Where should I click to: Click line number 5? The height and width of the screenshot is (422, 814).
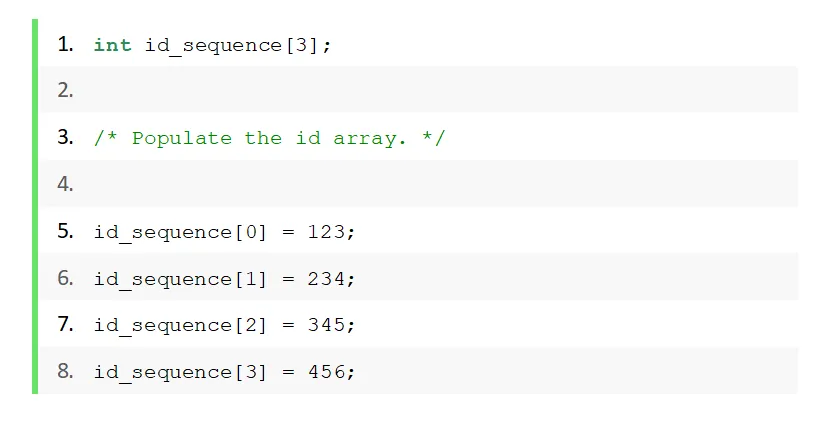coord(65,231)
